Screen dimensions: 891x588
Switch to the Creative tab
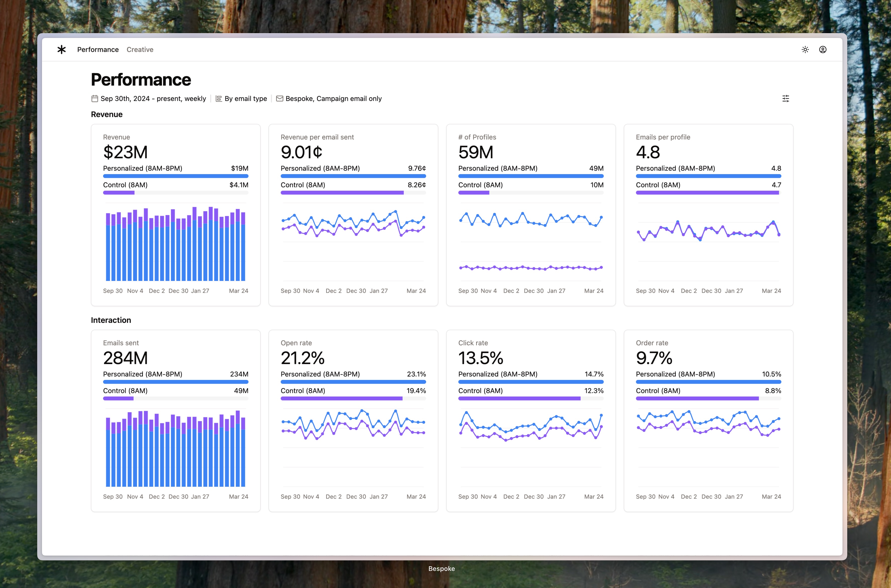tap(140, 49)
